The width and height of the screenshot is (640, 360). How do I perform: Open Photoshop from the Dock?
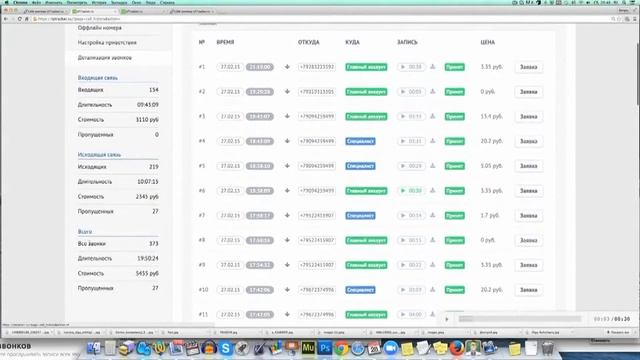click(x=325, y=348)
